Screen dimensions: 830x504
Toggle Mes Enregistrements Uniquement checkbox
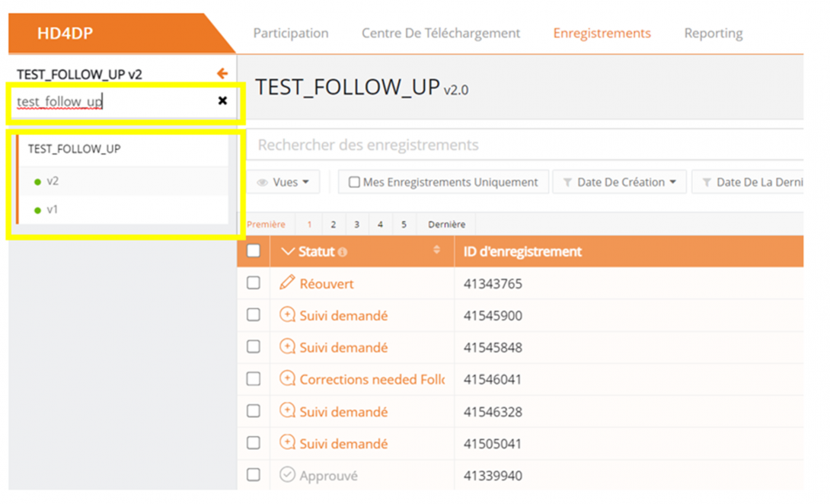354,183
